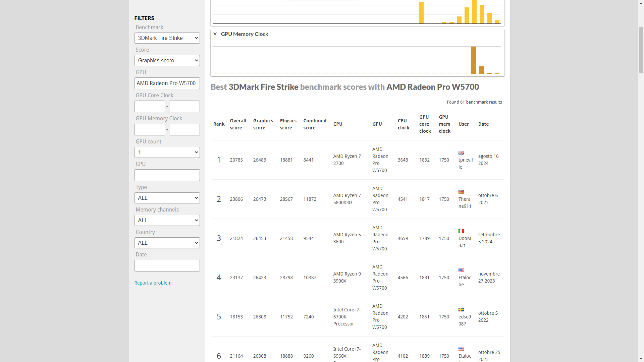
Task: Click the rank 1 overall score 20785
Action: point(236,160)
